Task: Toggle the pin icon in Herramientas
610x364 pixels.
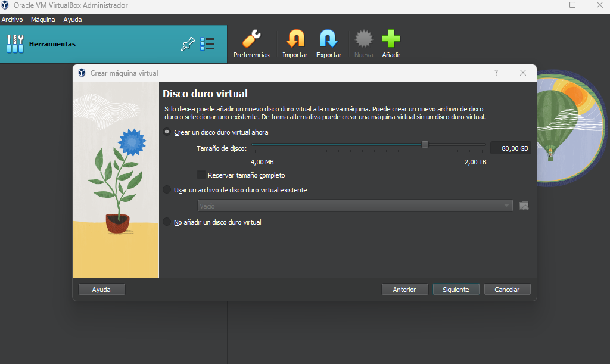Action: 188,44
